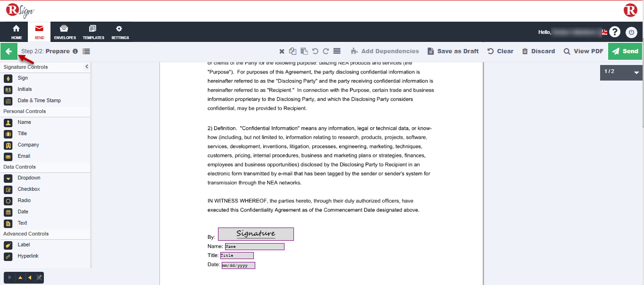
Task: Collapse the controls sidebar panel
Action: (x=87, y=67)
